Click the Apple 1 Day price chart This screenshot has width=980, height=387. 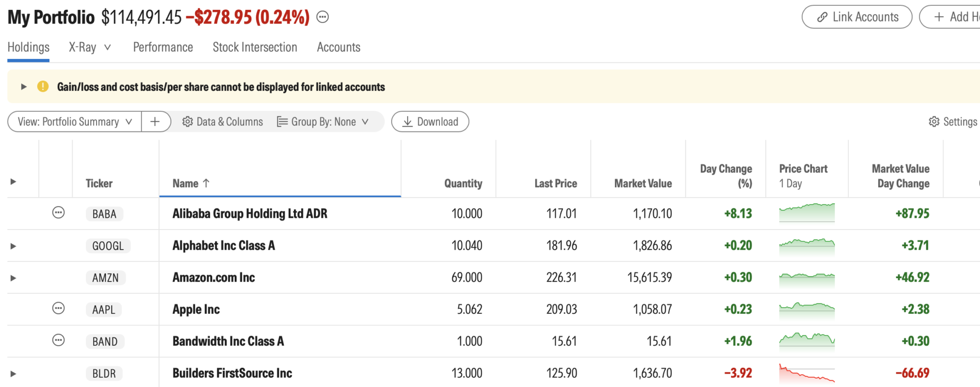[807, 310]
